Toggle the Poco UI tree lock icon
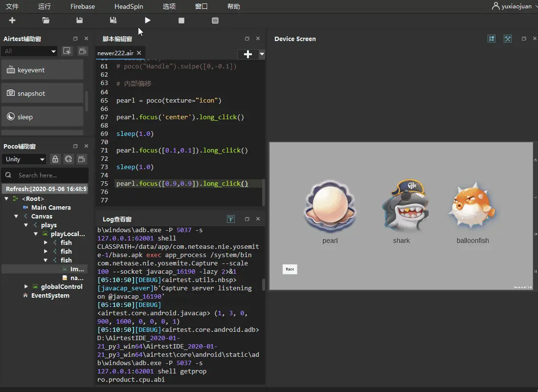This screenshot has height=392, width=538. tap(55, 159)
